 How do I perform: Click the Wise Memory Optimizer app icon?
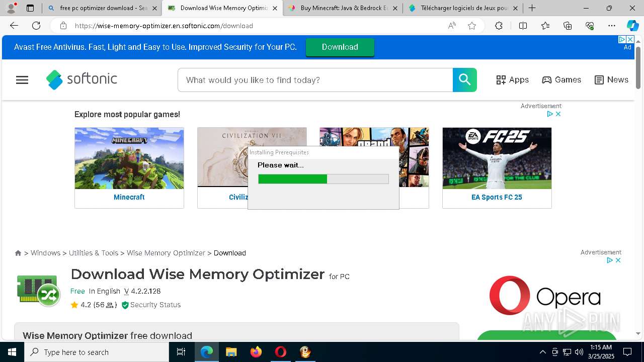(x=39, y=290)
